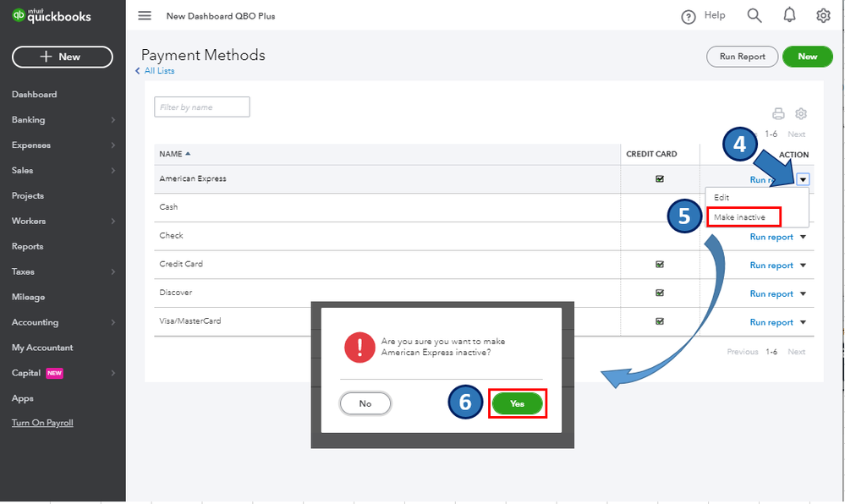This screenshot has width=845, height=504.
Task: Click the Help question mark icon
Action: (689, 17)
